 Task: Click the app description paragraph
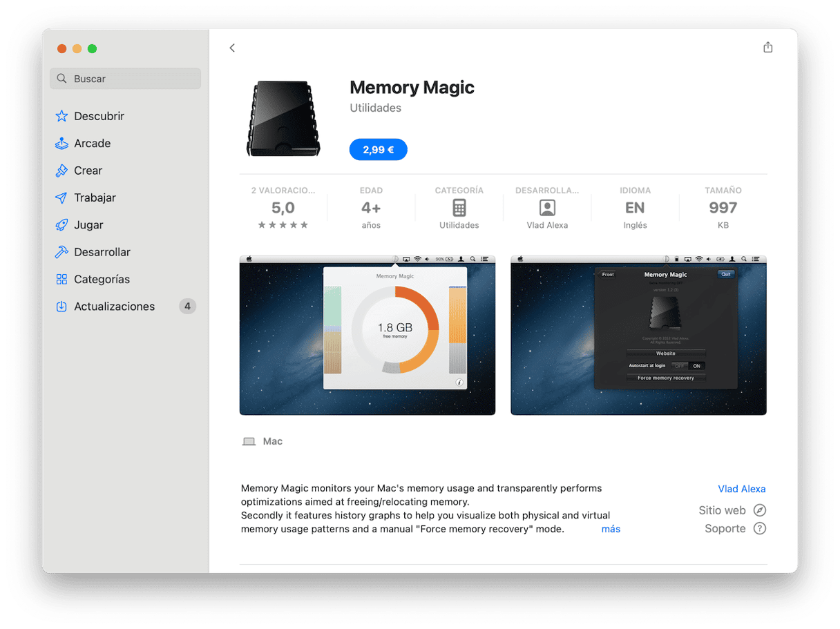tap(426, 509)
